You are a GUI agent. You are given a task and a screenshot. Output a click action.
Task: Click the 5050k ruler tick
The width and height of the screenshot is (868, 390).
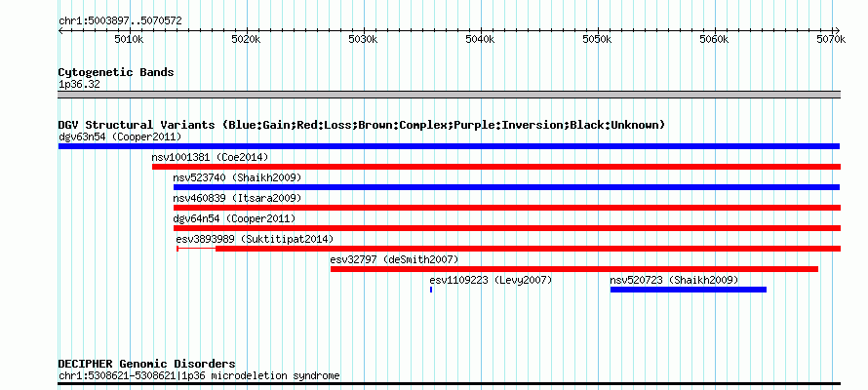point(596,39)
